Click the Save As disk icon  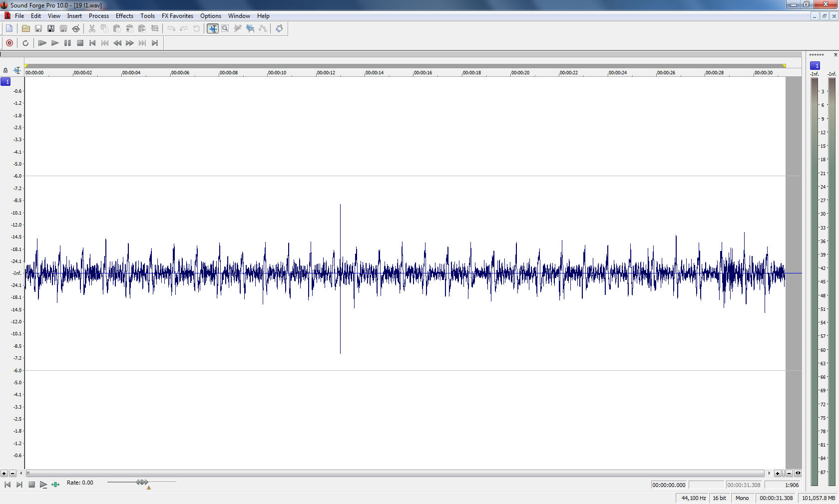(x=51, y=28)
